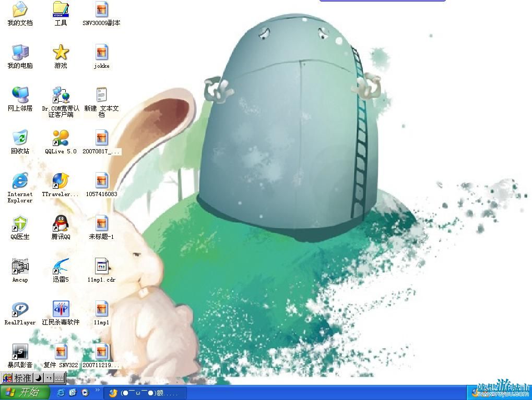
Task: Select the 20070817_... image file
Action: [x=101, y=142]
